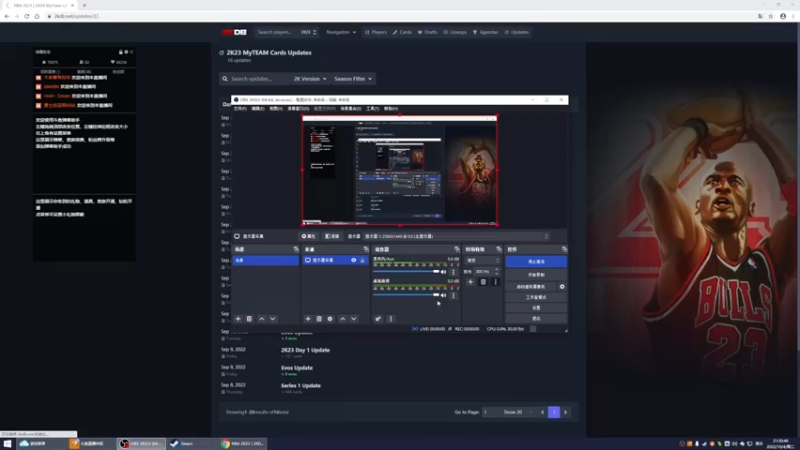Click the 2KDB site logo
This screenshot has height=450, width=800.
(x=234, y=32)
